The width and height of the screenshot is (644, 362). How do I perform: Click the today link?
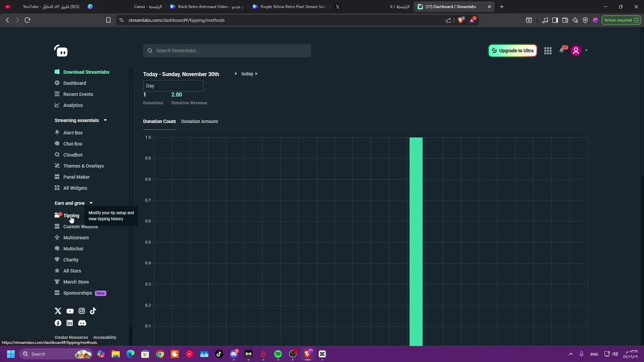coord(247,74)
